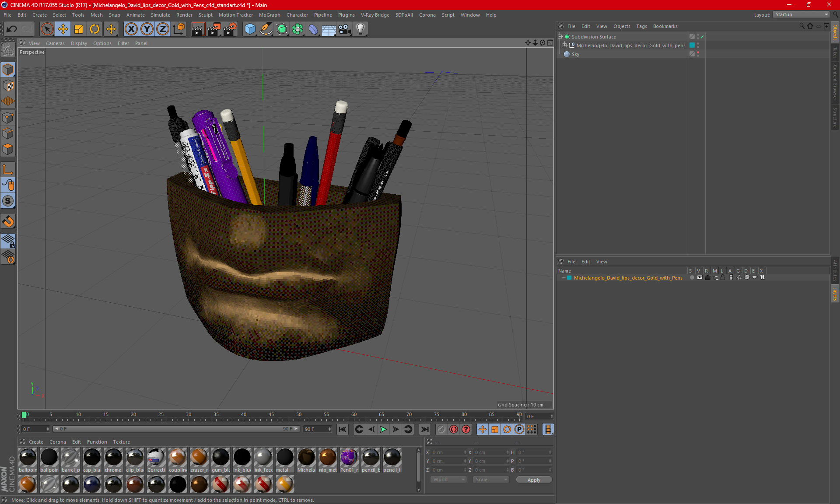
Task: Play the animation forward
Action: [x=383, y=429]
